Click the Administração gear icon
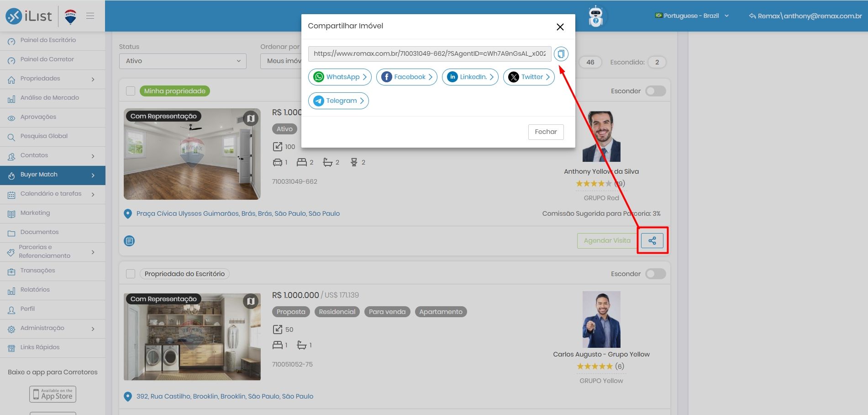 coord(11,329)
